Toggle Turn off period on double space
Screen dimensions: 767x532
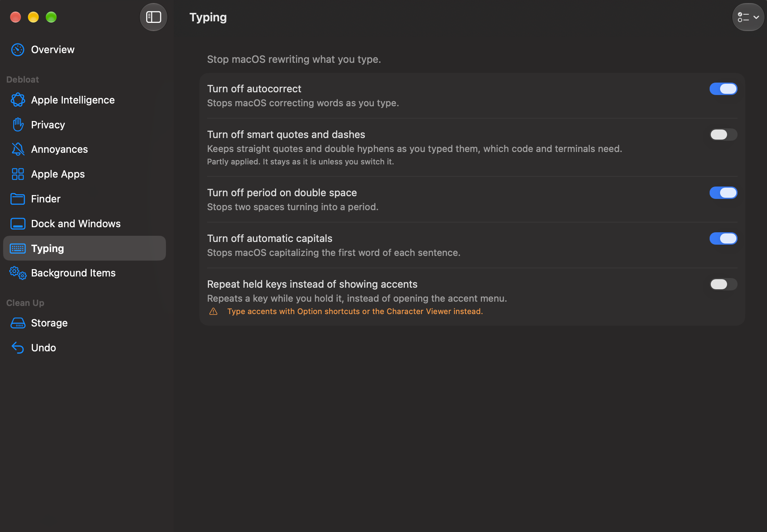click(x=723, y=193)
